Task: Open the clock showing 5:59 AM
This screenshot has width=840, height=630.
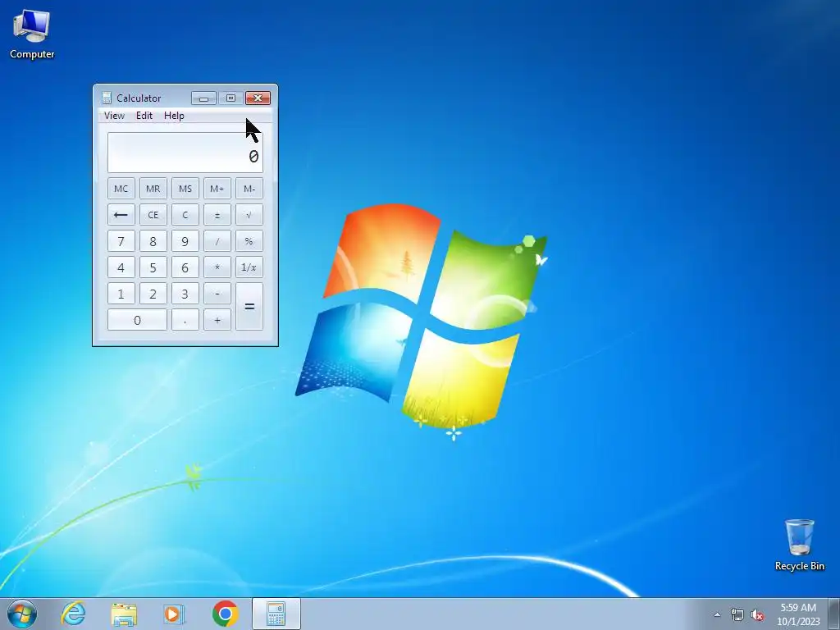Action: [798, 614]
